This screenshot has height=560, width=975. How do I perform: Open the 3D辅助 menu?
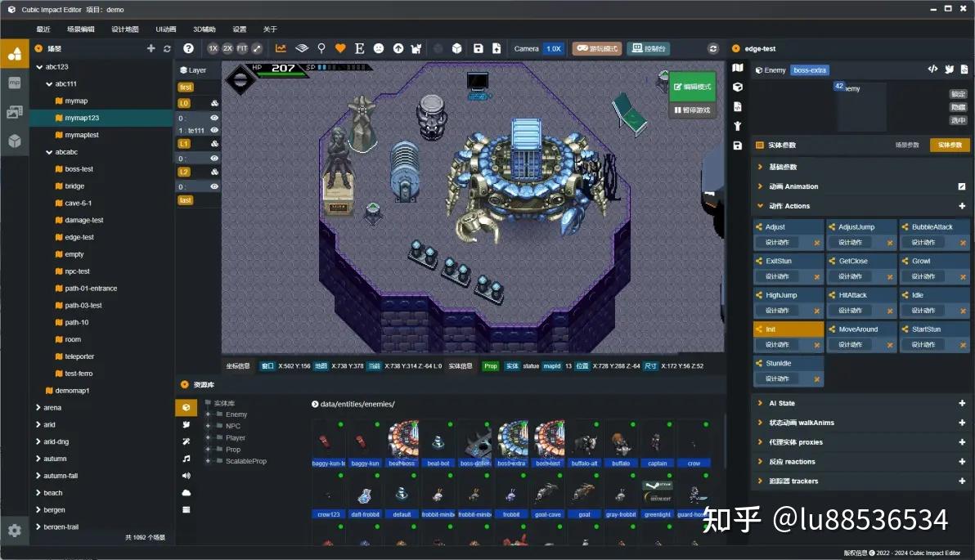pyautogui.click(x=204, y=29)
